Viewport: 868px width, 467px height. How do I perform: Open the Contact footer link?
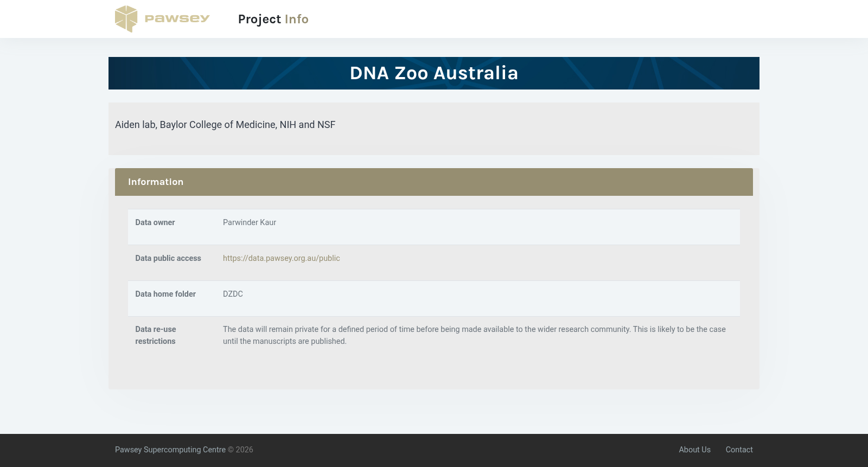click(x=739, y=450)
